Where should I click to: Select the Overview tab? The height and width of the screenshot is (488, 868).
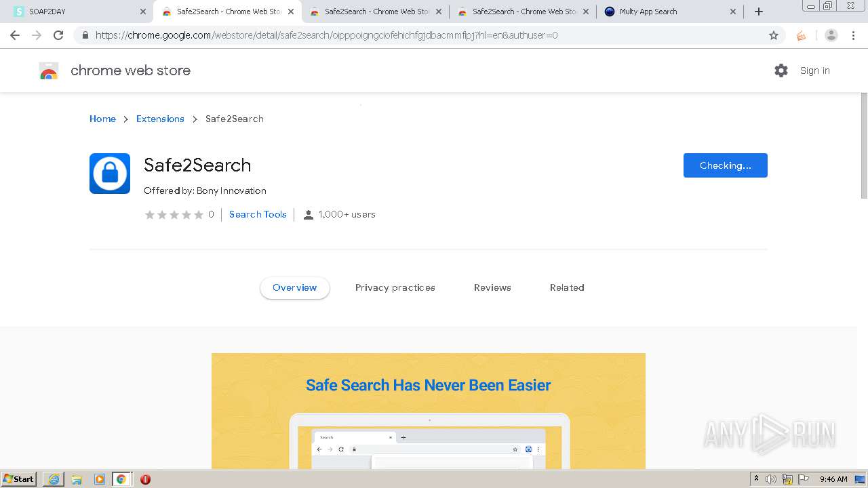[295, 287]
